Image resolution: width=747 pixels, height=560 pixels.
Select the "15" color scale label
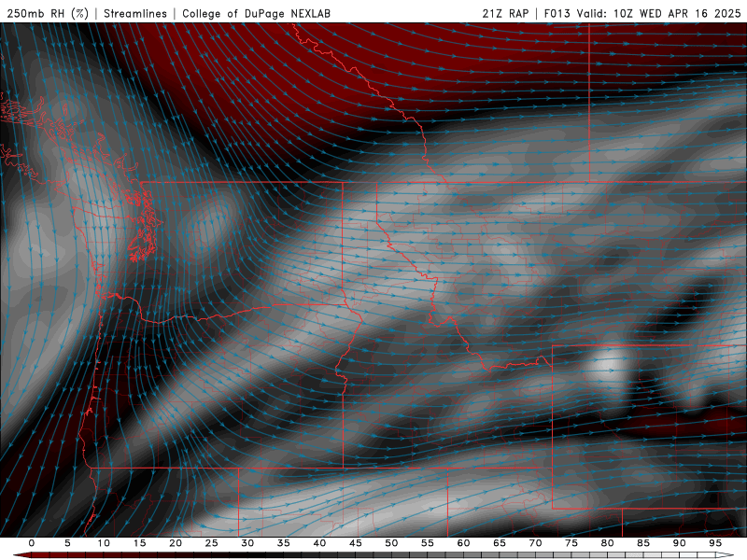point(139,543)
